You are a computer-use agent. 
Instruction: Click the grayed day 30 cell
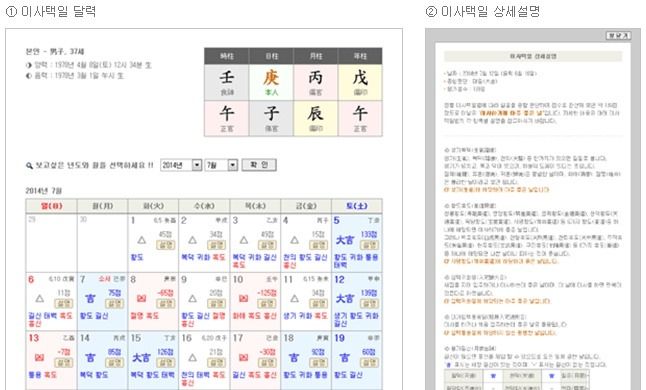[102, 243]
